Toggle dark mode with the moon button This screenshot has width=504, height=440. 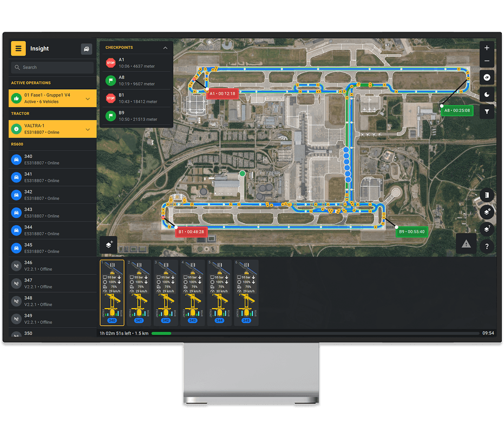pyautogui.click(x=487, y=95)
